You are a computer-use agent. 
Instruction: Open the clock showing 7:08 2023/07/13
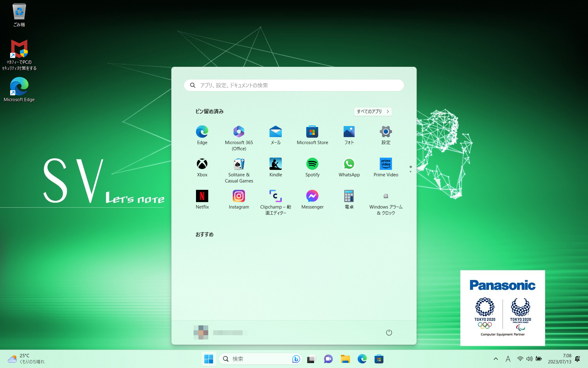click(x=560, y=359)
